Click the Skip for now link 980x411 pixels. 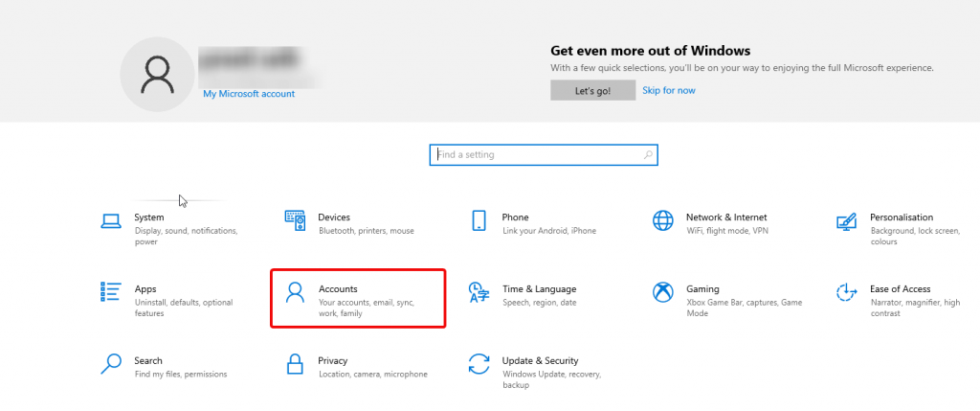(x=669, y=90)
